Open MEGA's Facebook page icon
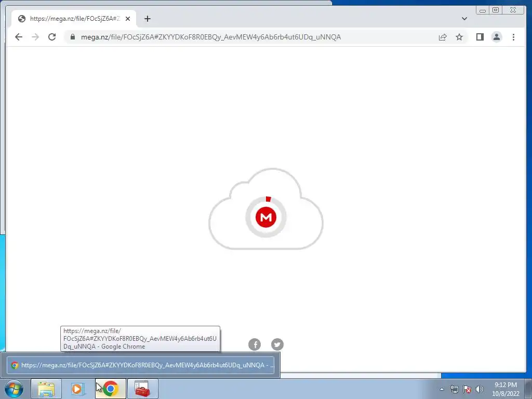This screenshot has height=399, width=532. pyautogui.click(x=255, y=344)
